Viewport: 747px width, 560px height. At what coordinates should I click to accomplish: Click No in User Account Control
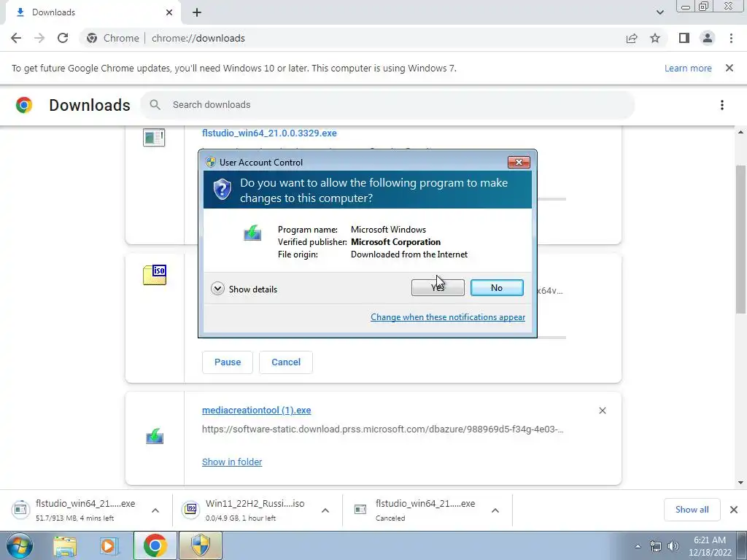(x=497, y=287)
